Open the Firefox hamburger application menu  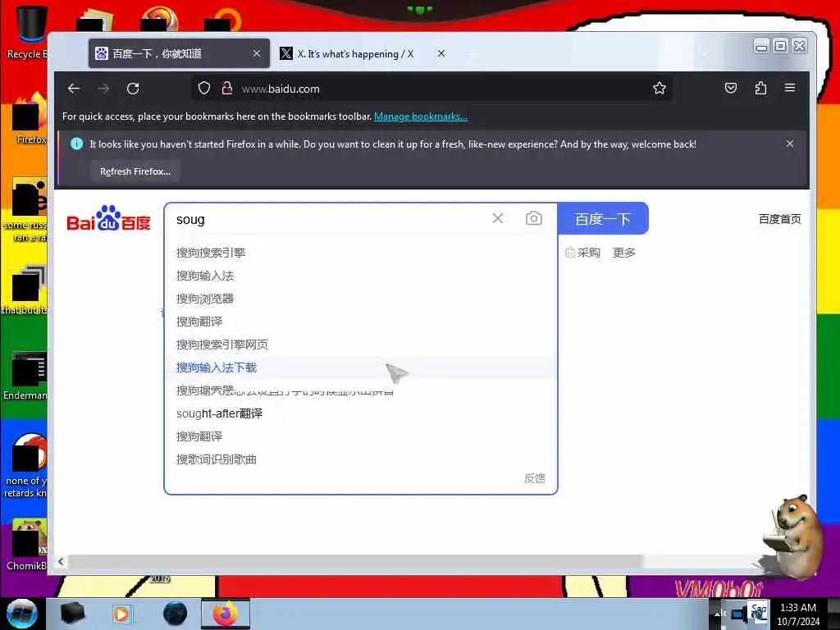point(790,88)
